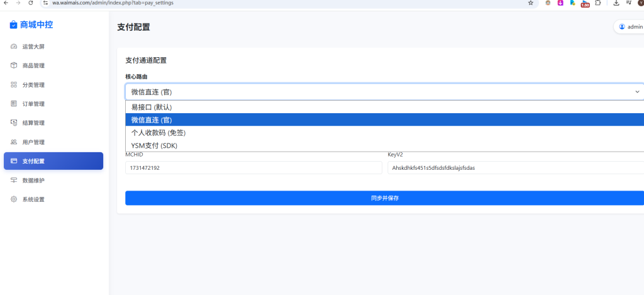This screenshot has width=644, height=295.
Task: Select 易接口 (默认) from the dropdown list
Action: (152, 107)
